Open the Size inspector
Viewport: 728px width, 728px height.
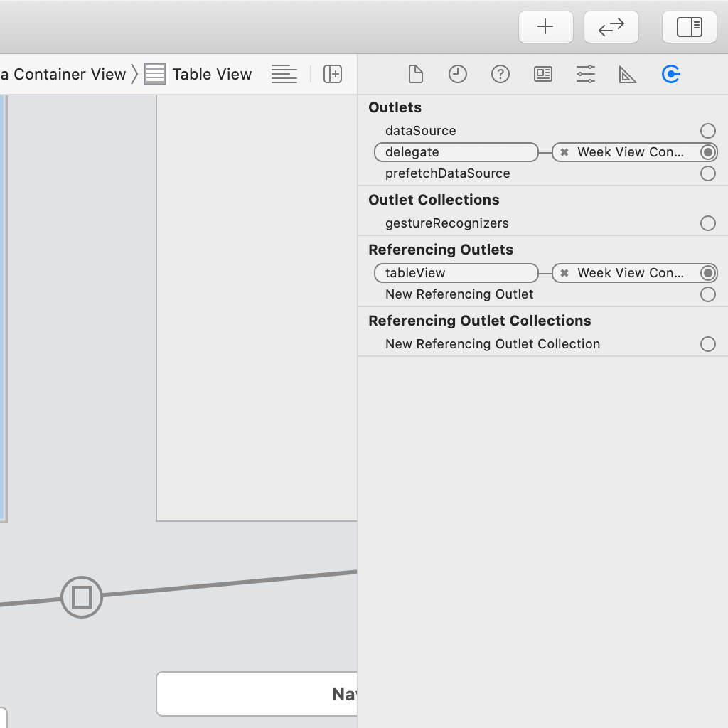point(628,74)
